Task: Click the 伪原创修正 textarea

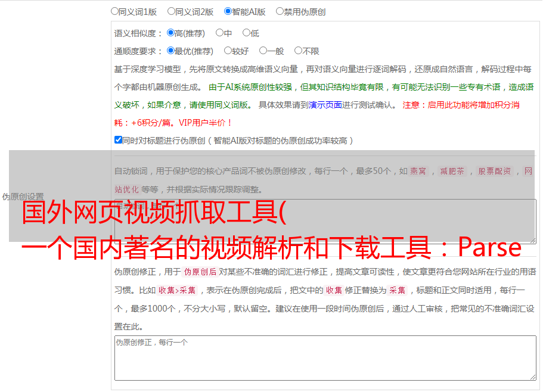Action: (x=325, y=358)
